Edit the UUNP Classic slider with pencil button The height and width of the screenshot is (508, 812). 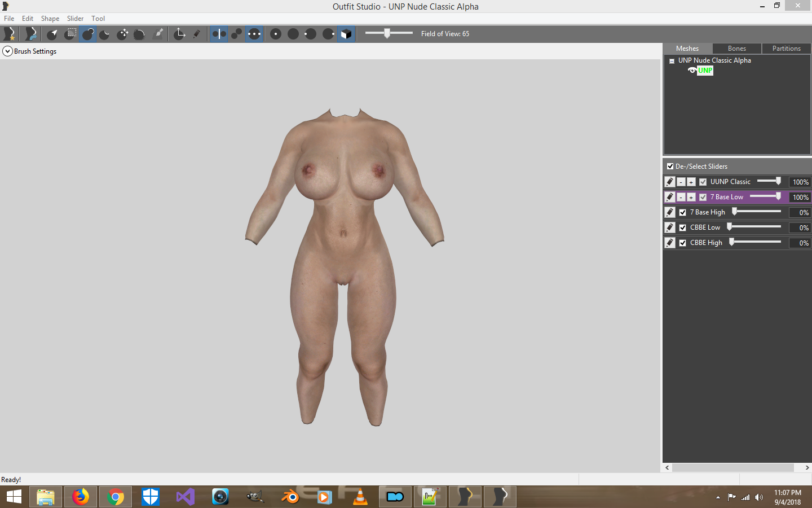pyautogui.click(x=669, y=182)
